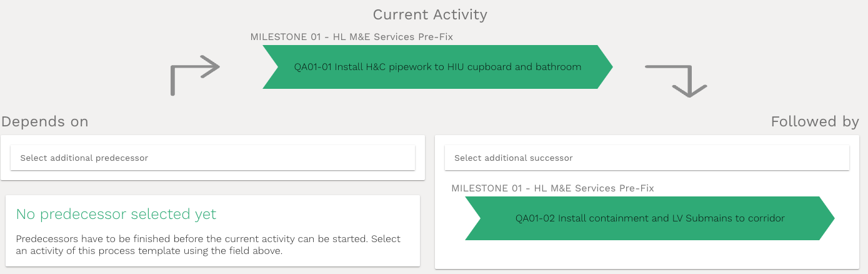
Task: Click the arrowhead of the down-pointing successor arrow
Action: coord(689,91)
